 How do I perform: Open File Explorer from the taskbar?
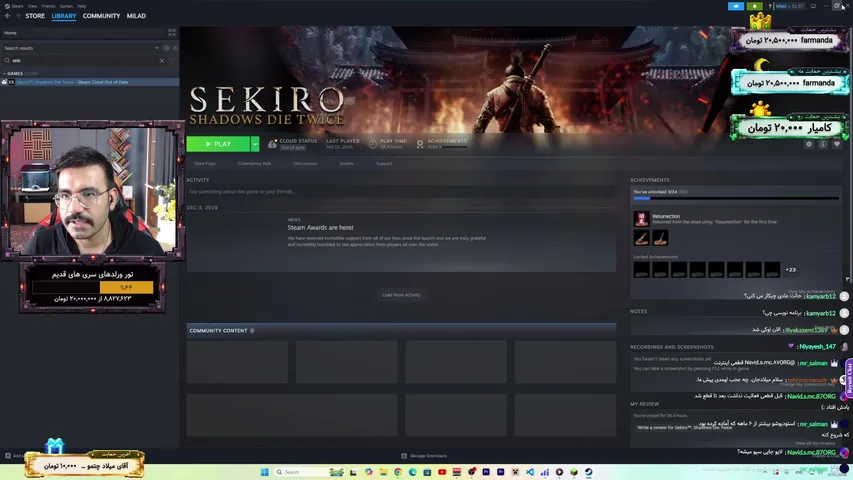coord(384,472)
